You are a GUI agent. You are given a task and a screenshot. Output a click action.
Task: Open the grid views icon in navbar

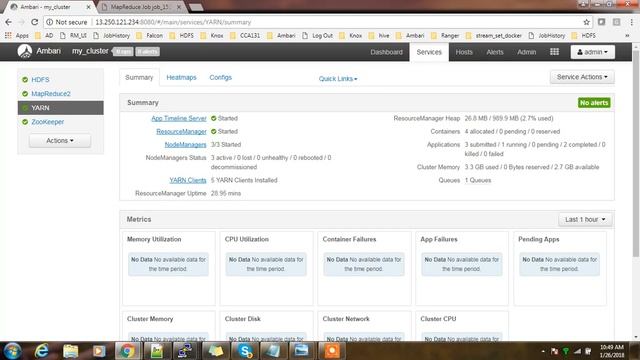tap(554, 52)
